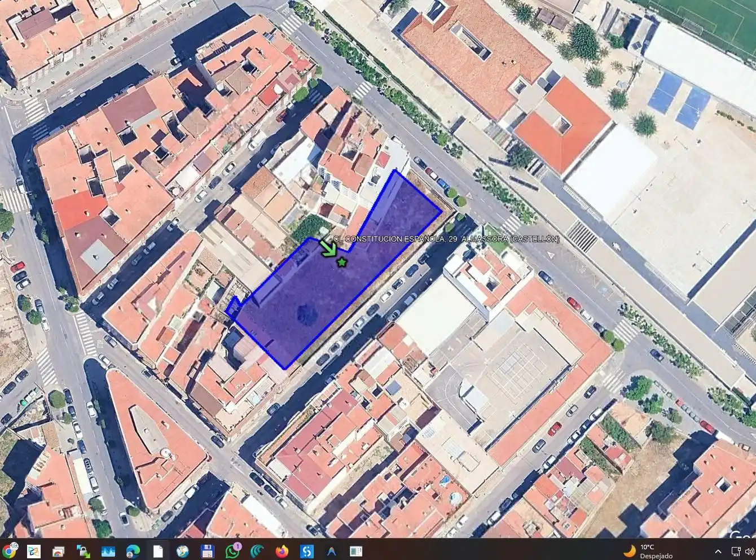Image resolution: width=756 pixels, height=560 pixels.
Task: Open the blank document taskbar icon
Action: pyautogui.click(x=158, y=551)
